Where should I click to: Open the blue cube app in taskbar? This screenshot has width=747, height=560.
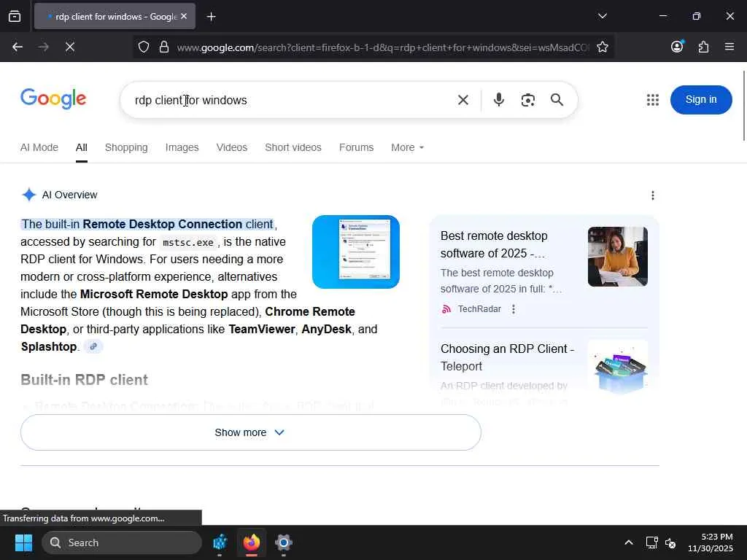pyautogui.click(x=220, y=542)
